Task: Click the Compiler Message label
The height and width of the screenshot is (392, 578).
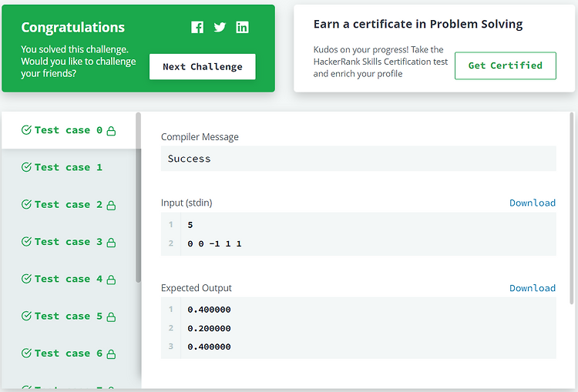Action: [200, 137]
